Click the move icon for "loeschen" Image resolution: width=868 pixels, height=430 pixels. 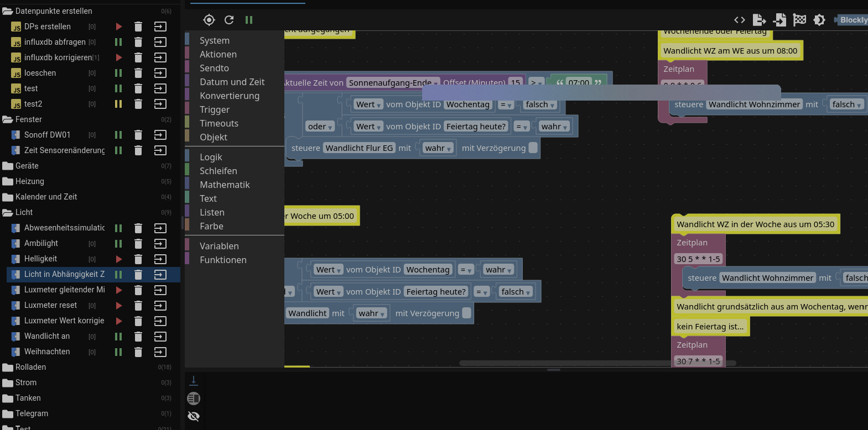(160, 73)
